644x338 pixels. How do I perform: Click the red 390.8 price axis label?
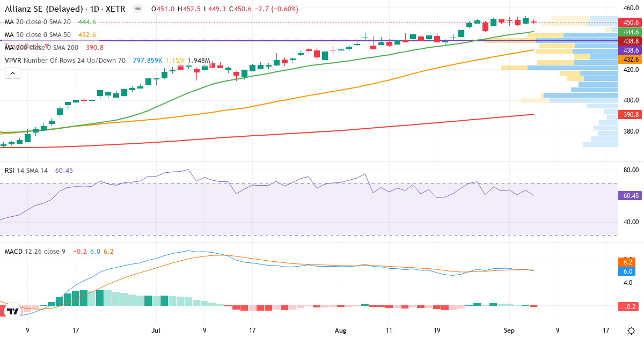(630, 115)
